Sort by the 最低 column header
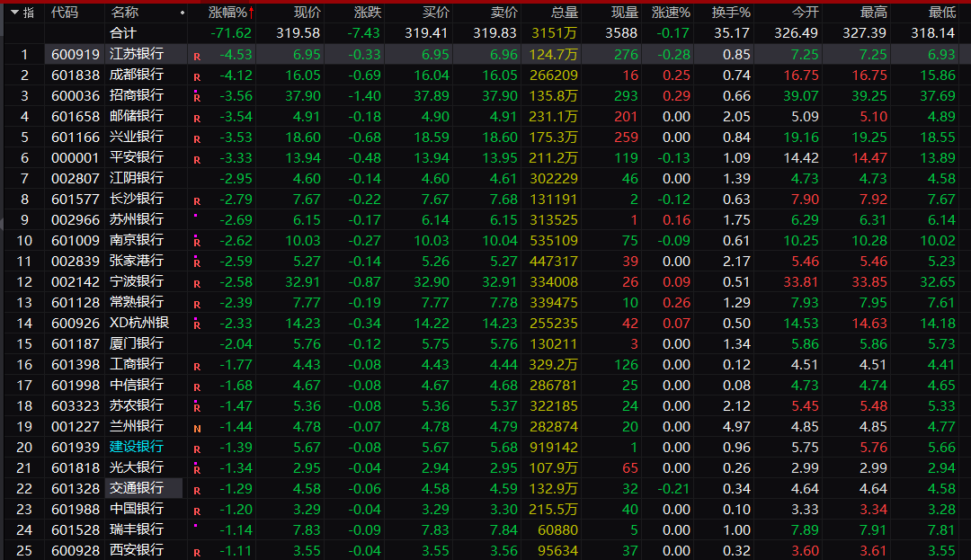The height and width of the screenshot is (560, 971). pos(942,13)
